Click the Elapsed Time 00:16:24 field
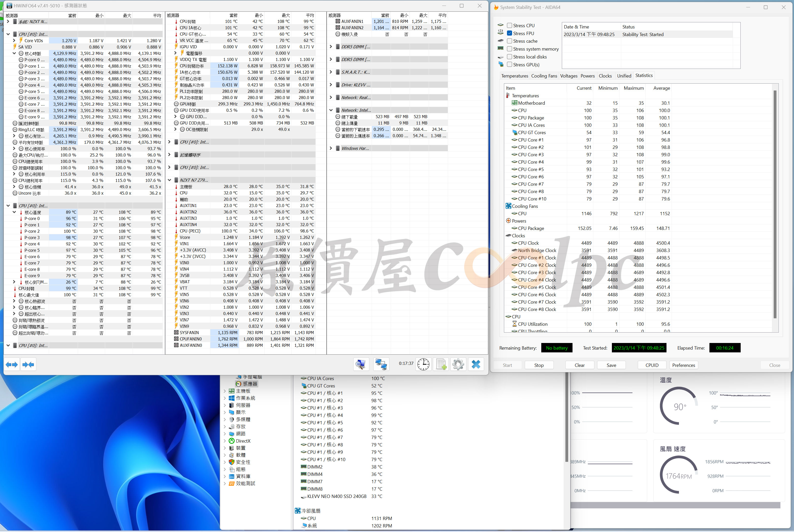The image size is (794, 532). point(725,348)
